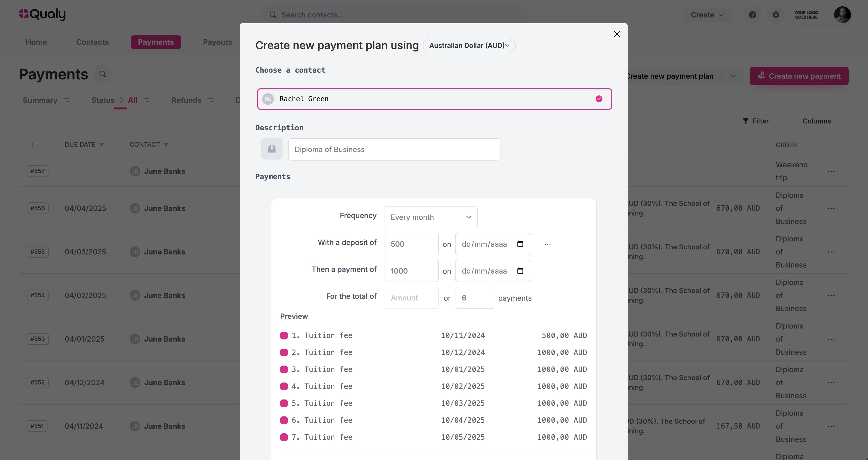Click the Contact column filter icon
Screen dimensions: 868x460
tap(166, 145)
